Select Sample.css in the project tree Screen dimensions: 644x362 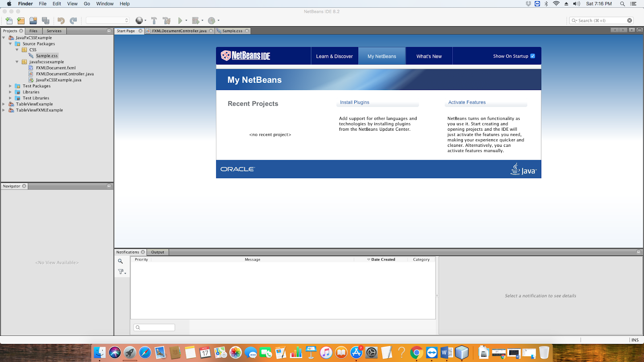click(x=47, y=56)
